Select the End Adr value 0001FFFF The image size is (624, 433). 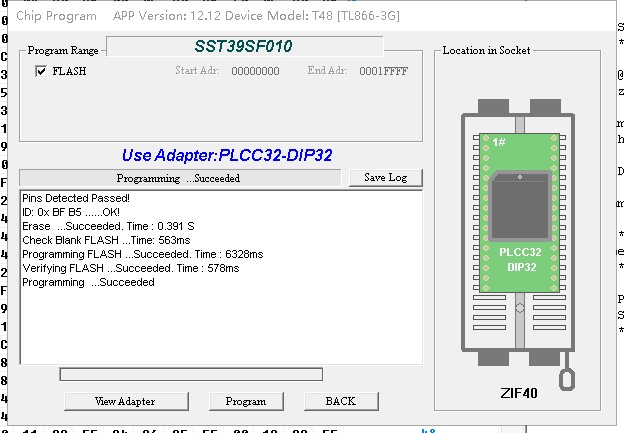[384, 71]
